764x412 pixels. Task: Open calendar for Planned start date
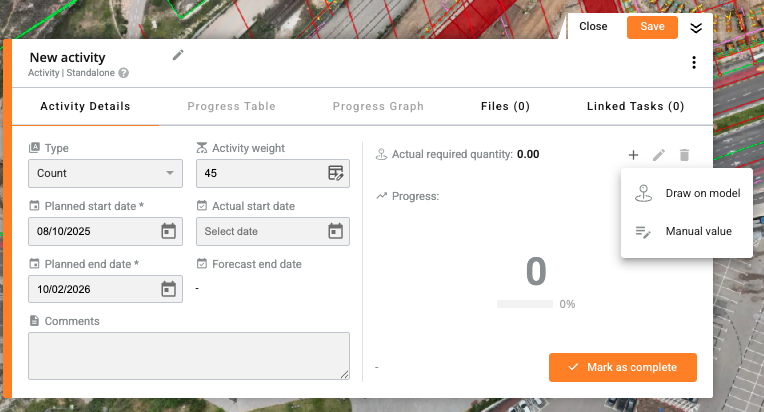coord(169,231)
